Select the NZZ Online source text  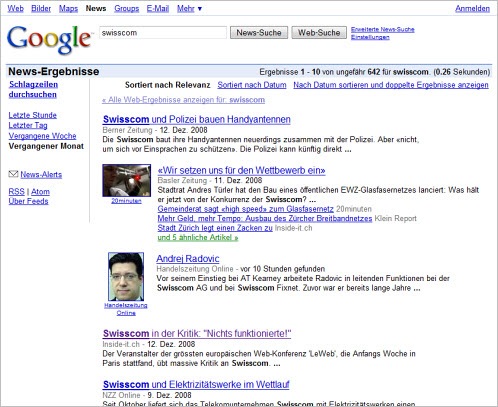click(x=121, y=395)
